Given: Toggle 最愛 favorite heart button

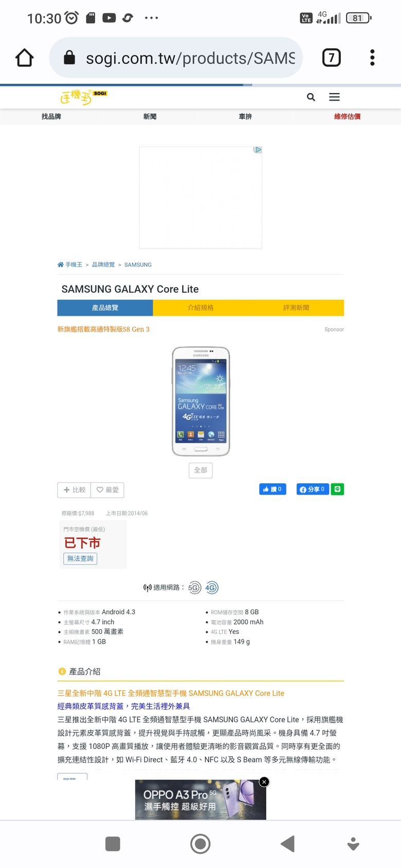Looking at the screenshot, I should tap(107, 490).
